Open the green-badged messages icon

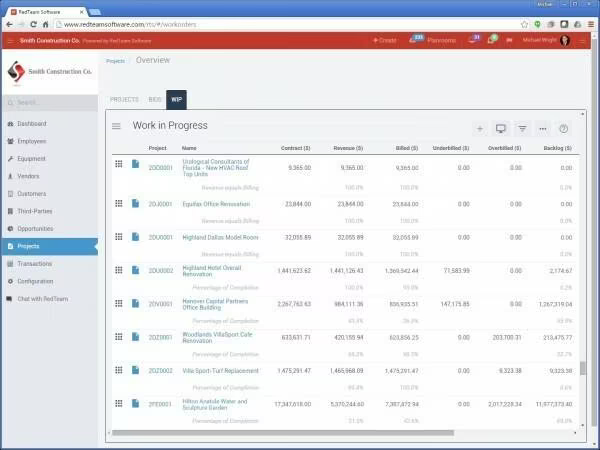coord(492,39)
